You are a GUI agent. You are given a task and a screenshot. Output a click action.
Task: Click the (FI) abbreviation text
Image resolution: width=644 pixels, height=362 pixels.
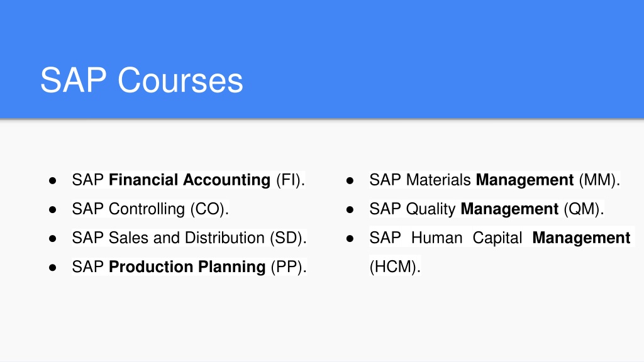click(x=288, y=180)
